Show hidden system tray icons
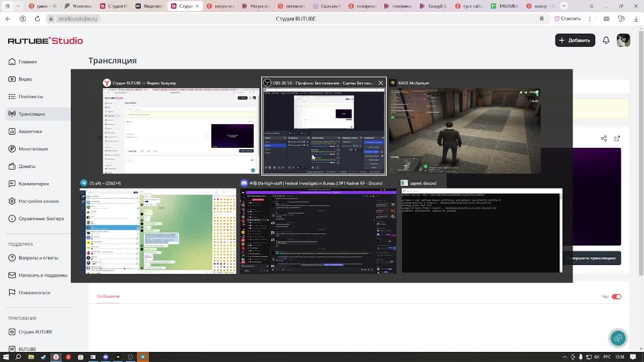Image resolution: width=644 pixels, height=362 pixels. (565, 357)
